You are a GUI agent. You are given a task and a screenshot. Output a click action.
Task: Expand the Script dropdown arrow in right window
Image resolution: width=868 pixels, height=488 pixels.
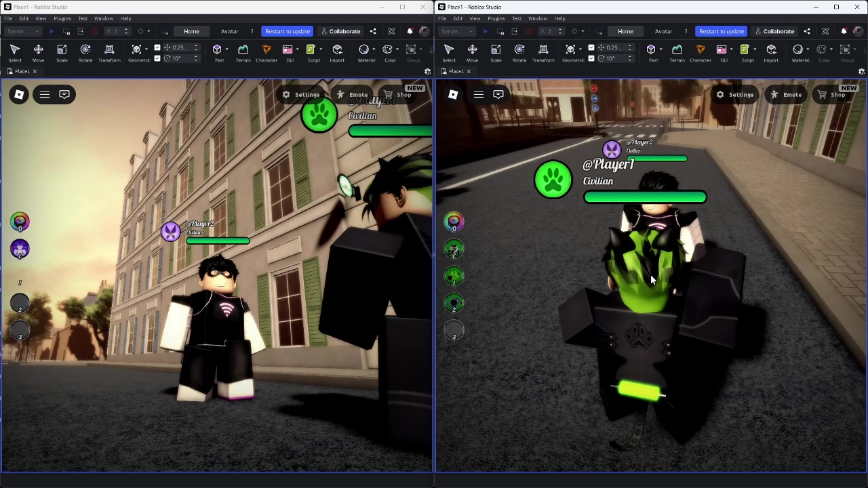[755, 49]
